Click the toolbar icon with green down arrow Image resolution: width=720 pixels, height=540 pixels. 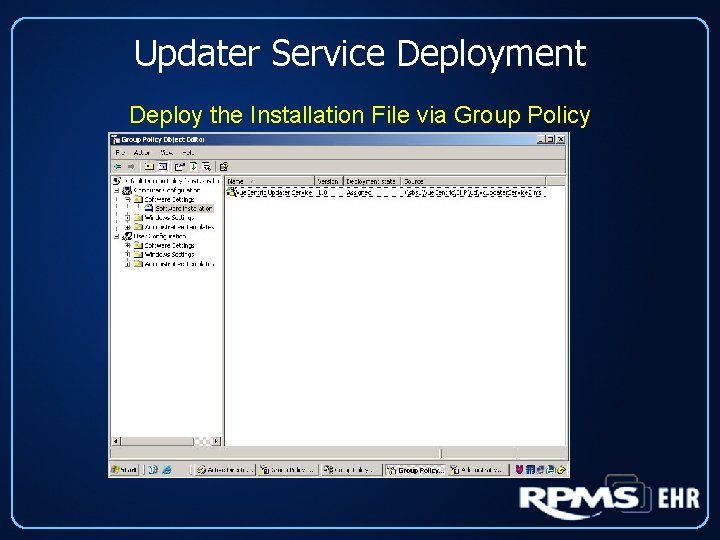point(193,166)
